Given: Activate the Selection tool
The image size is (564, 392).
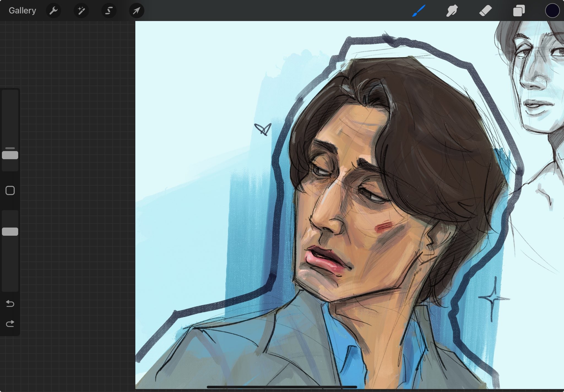Looking at the screenshot, I should tap(109, 11).
